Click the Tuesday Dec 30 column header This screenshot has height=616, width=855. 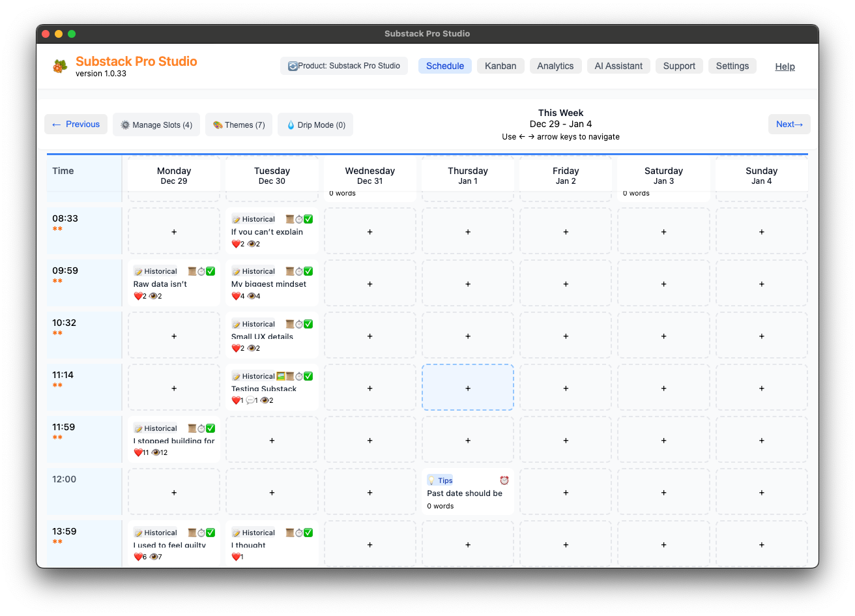(x=272, y=175)
